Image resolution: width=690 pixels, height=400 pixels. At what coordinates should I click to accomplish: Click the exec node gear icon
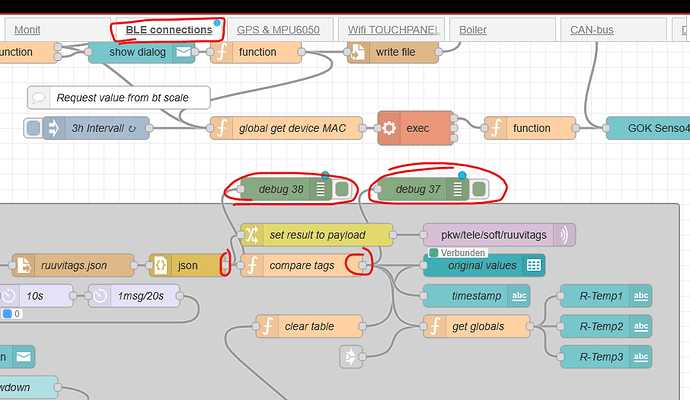point(391,128)
